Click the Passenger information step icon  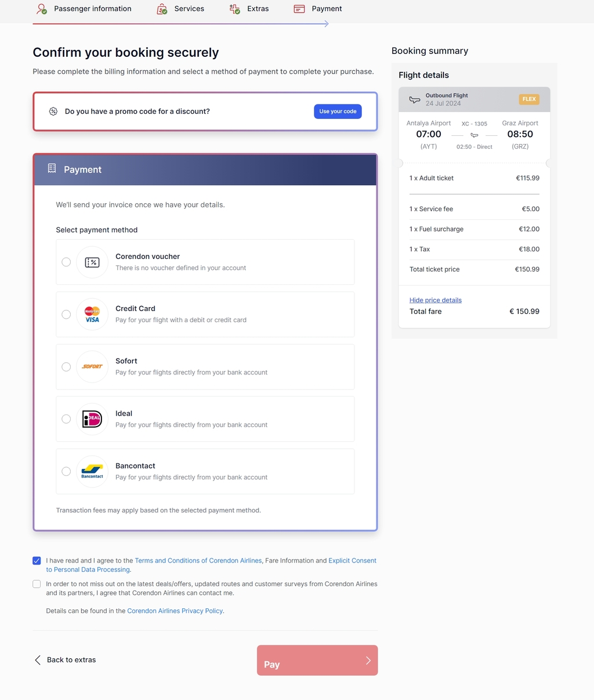click(42, 9)
